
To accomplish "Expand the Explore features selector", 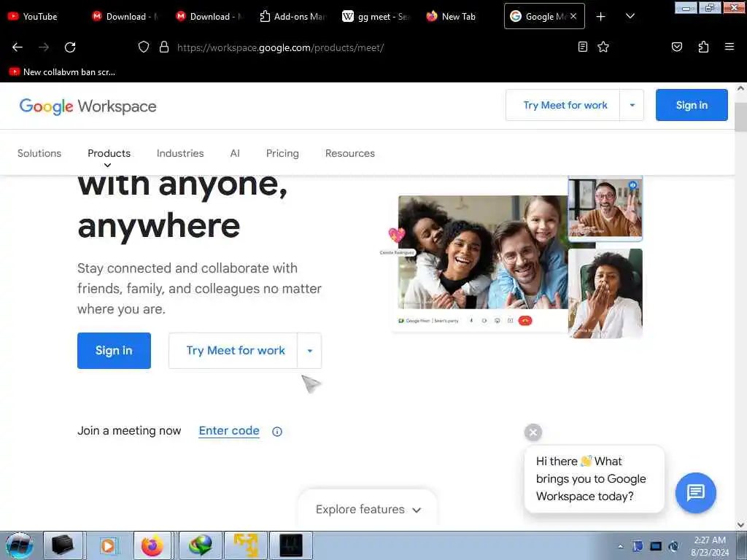I will coord(368,509).
